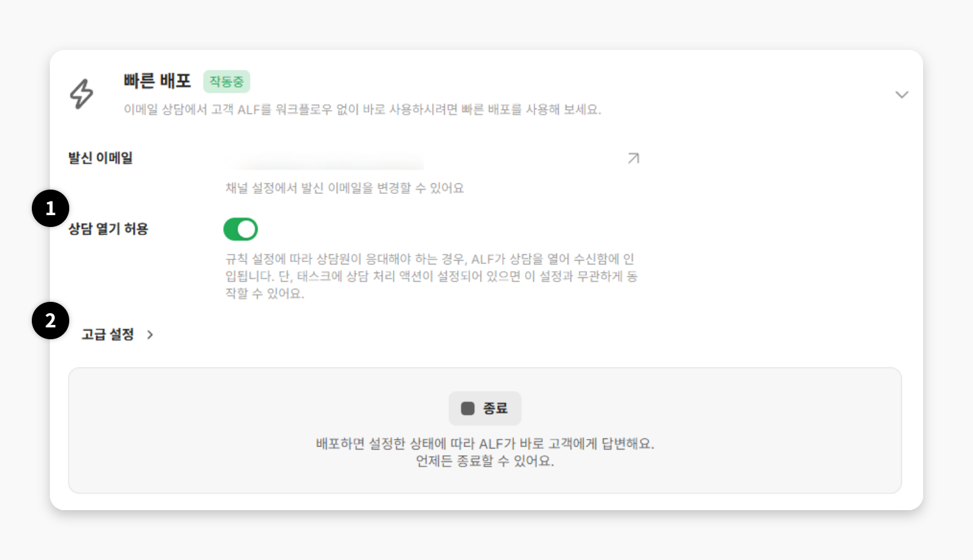
Task: Click the 종료 stop button
Action: [485, 408]
